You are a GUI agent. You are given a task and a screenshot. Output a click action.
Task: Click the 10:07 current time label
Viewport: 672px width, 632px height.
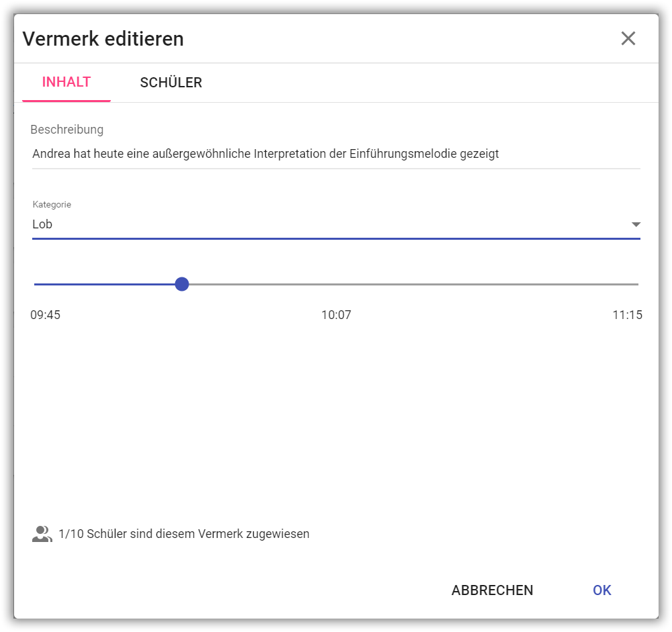336,315
